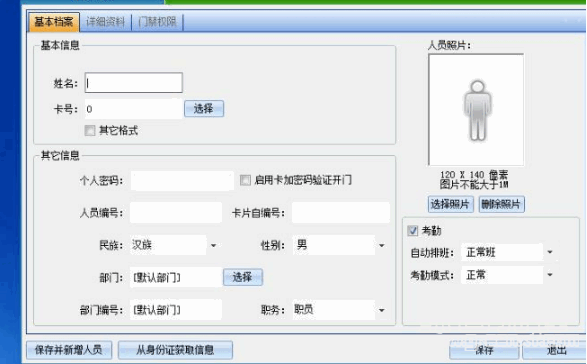Viewport: 587px width, 364px height.
Task: Expand the 自动排班 dropdown arrow
Action: pyautogui.click(x=550, y=252)
